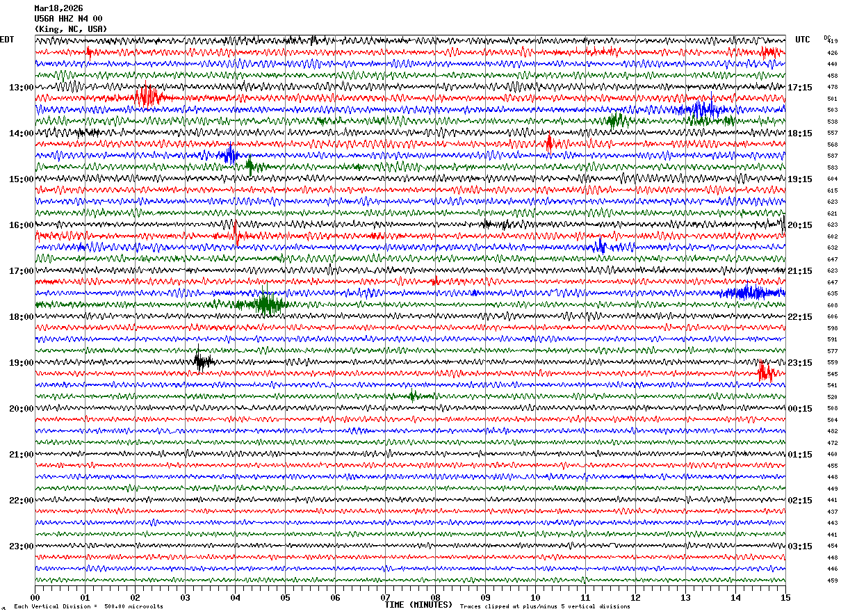The height and width of the screenshot is (616, 841).
Task: Click the DC offset value 602
Action: tap(832, 236)
